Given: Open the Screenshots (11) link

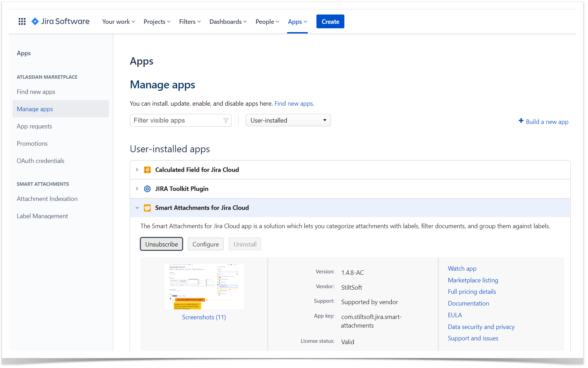Looking at the screenshot, I should [204, 317].
